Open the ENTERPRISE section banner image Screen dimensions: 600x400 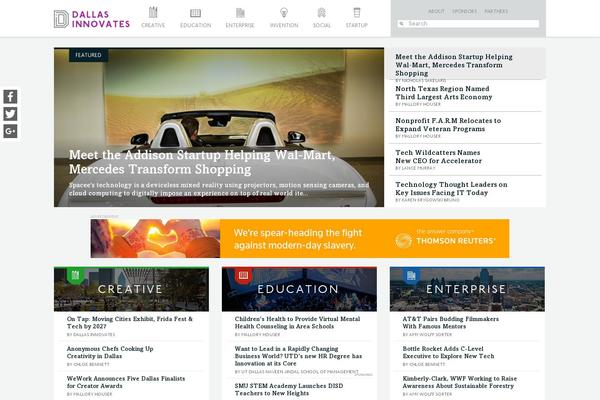tap(467, 289)
